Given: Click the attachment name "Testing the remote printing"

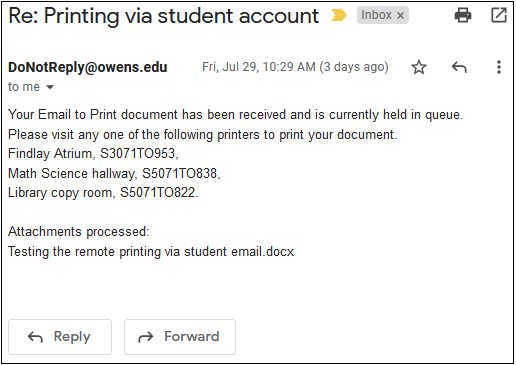Looking at the screenshot, I should [x=86, y=251].
